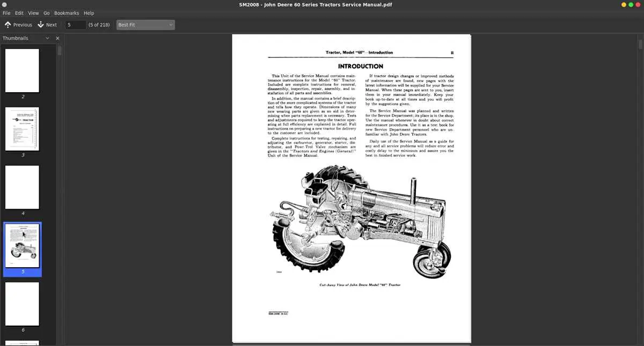Click the yellow minimize window button
This screenshot has width=644, height=346.
pos(624,4)
